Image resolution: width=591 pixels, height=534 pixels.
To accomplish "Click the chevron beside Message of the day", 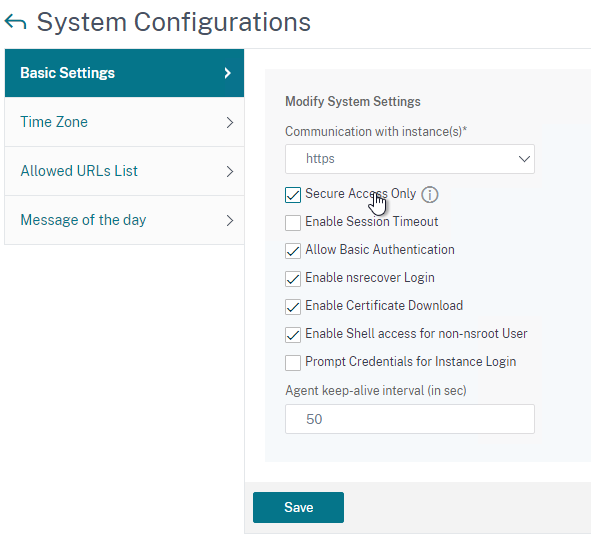I will click(230, 220).
